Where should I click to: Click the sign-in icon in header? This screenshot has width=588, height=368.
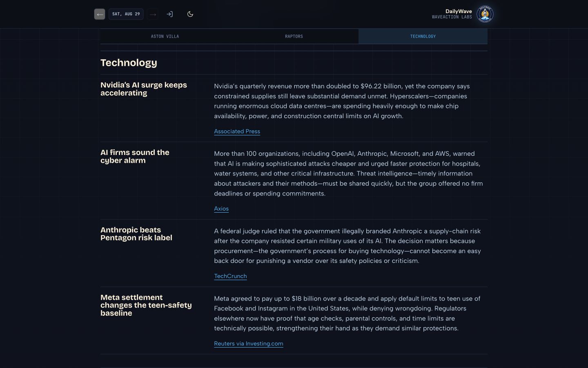point(170,14)
